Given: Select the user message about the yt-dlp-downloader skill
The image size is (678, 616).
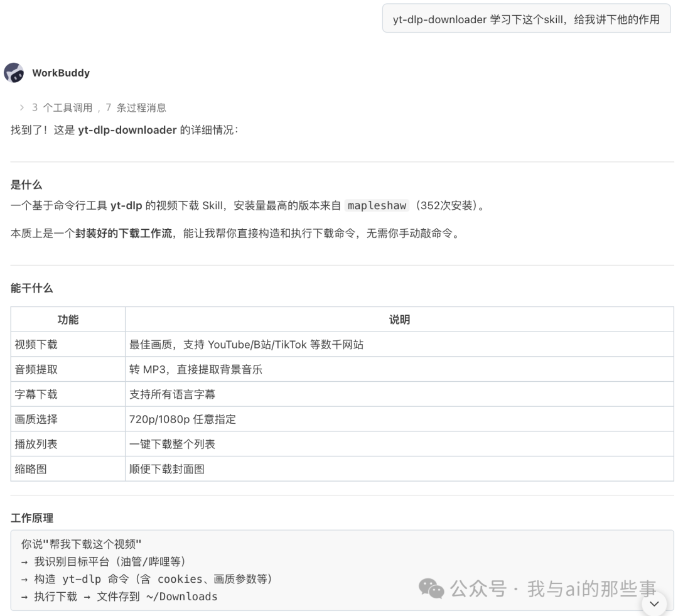Looking at the screenshot, I should click(x=526, y=19).
